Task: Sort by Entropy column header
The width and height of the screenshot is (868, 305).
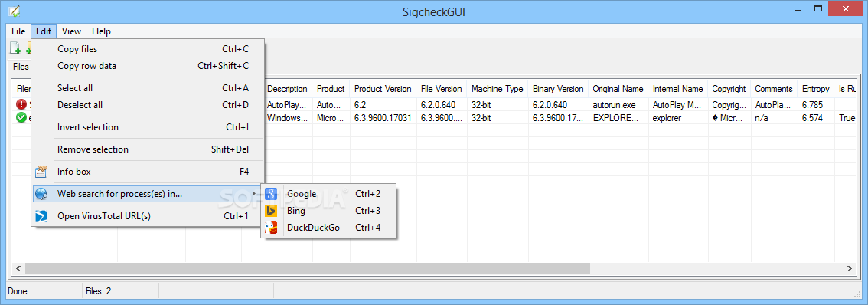Action: pos(816,89)
